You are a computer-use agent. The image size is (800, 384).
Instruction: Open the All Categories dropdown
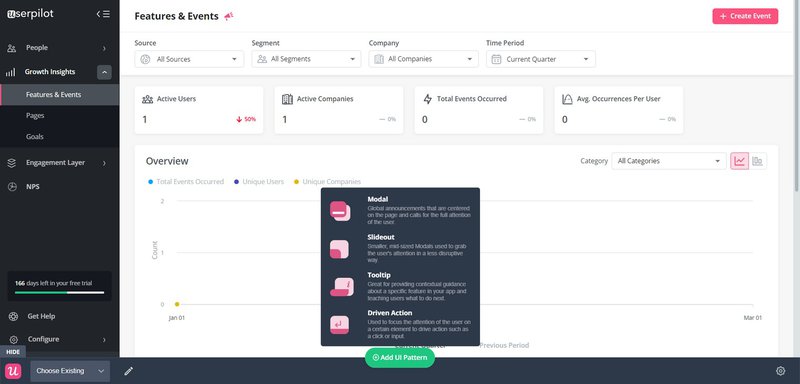[x=669, y=161]
